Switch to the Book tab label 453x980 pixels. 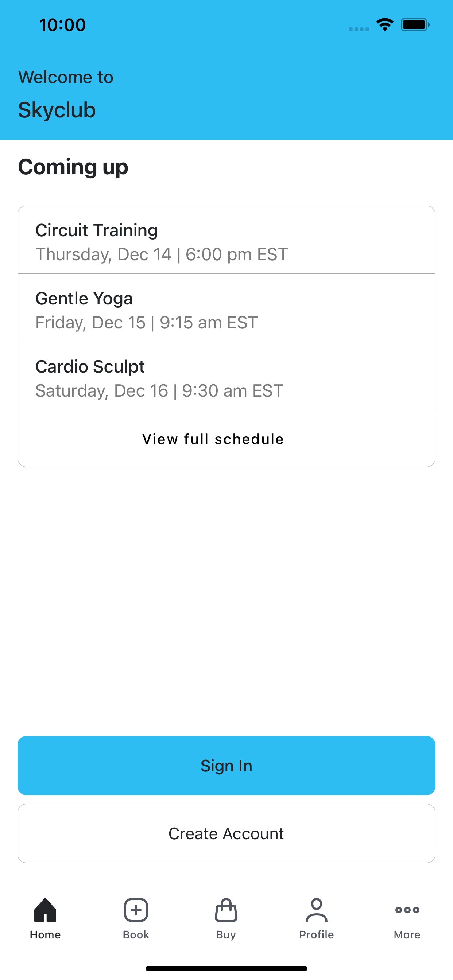click(x=136, y=935)
